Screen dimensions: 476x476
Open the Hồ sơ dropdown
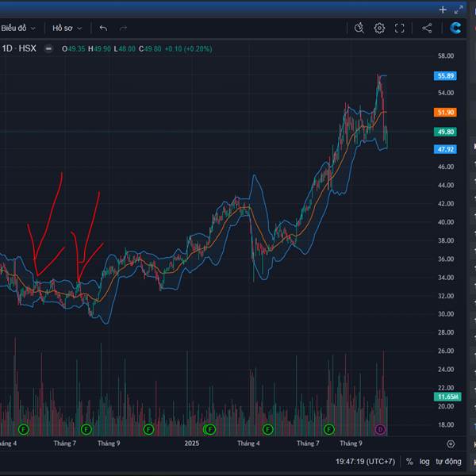[67, 28]
